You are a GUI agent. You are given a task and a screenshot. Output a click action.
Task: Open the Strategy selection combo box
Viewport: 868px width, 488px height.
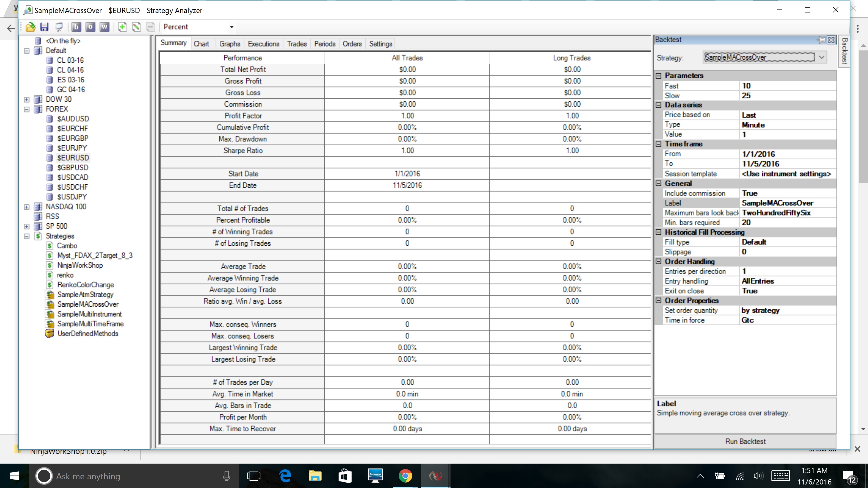[x=822, y=57]
